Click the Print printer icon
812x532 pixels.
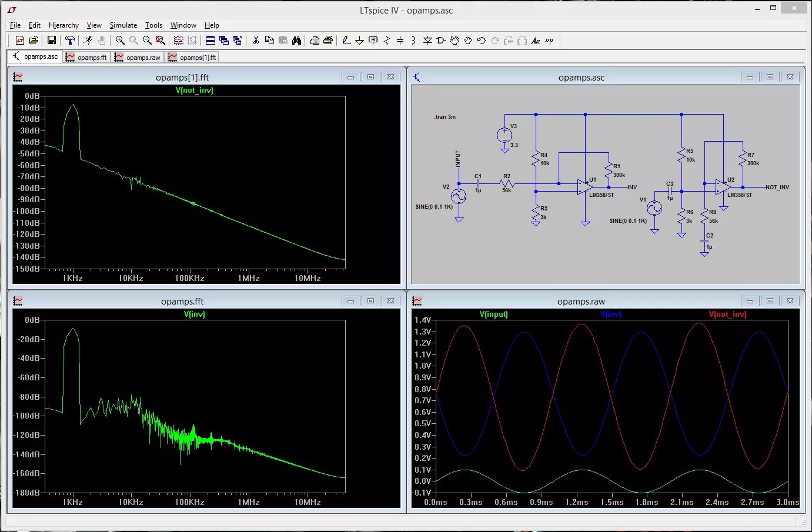click(328, 41)
